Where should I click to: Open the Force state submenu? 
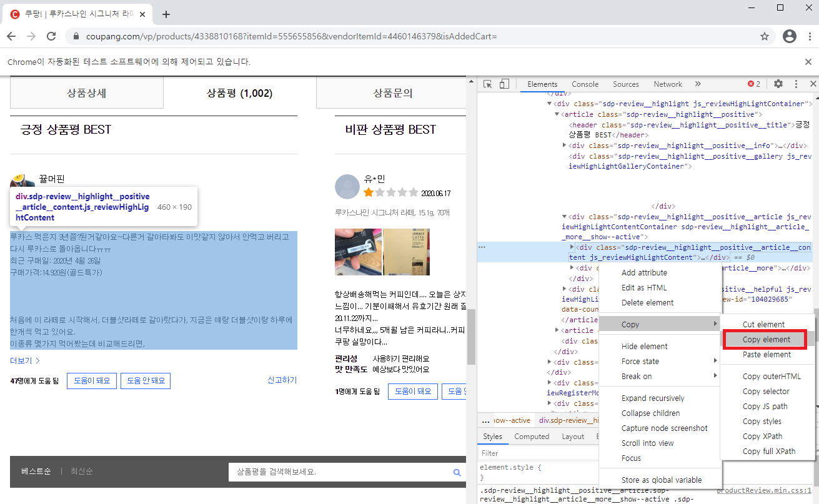(659, 362)
